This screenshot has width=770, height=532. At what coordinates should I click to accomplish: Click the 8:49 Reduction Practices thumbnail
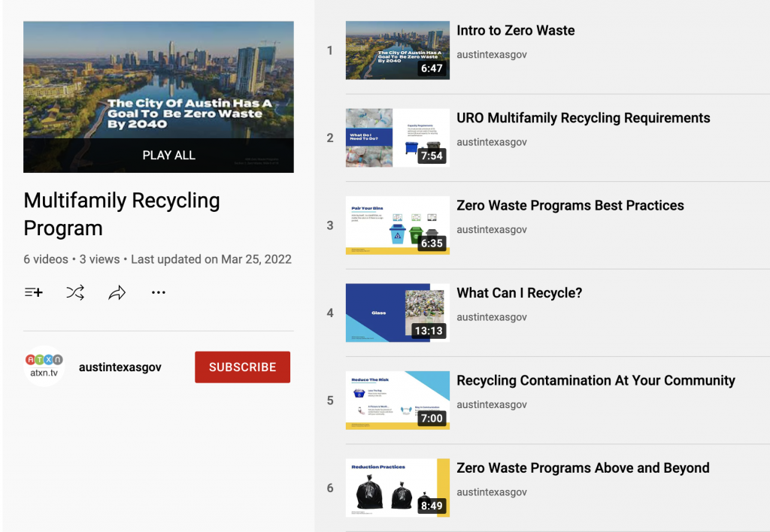point(398,488)
